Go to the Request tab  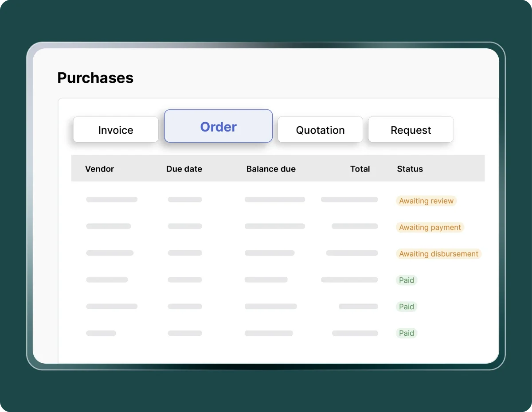click(411, 130)
